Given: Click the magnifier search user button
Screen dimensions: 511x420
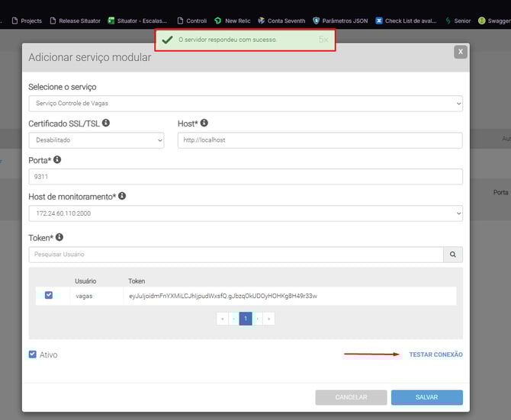Looking at the screenshot, I should coord(453,255).
